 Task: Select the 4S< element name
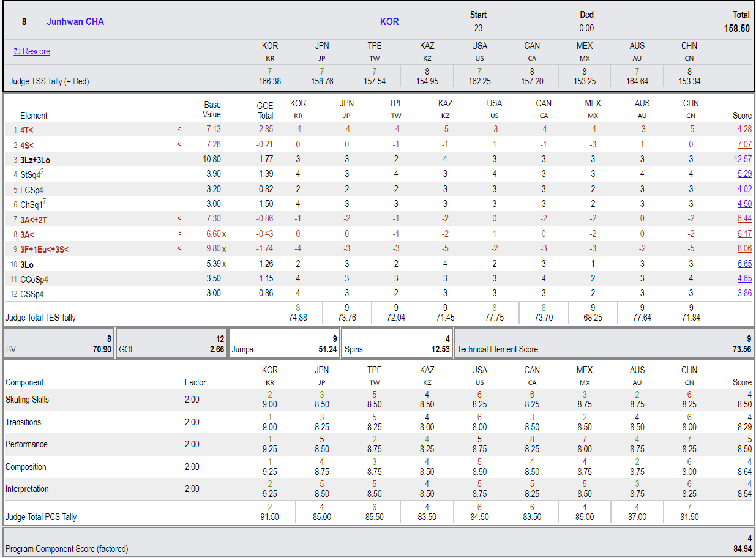click(27, 145)
